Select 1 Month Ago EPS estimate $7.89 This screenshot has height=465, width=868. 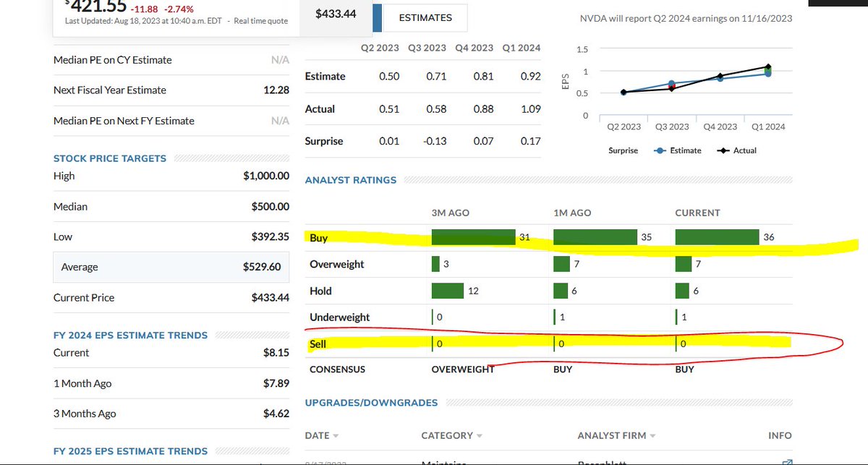click(276, 383)
